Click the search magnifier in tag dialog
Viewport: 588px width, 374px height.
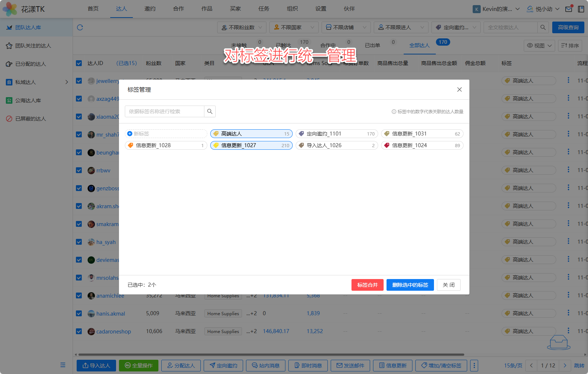[210, 111]
